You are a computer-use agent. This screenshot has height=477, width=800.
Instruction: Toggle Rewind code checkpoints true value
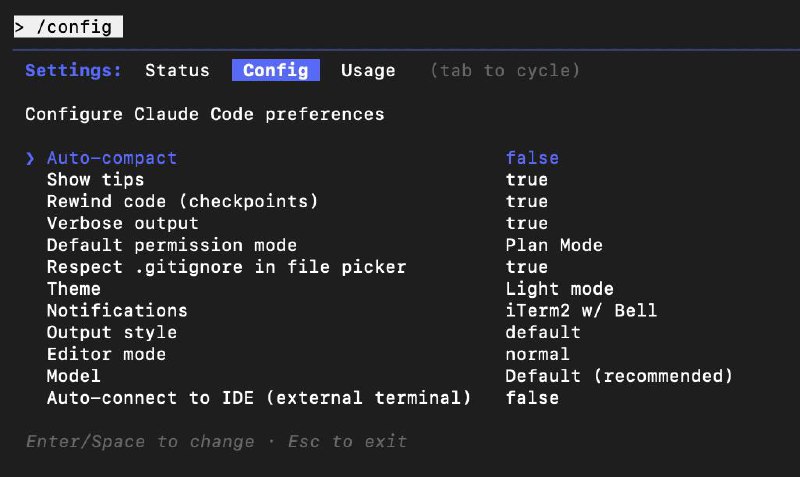(527, 202)
